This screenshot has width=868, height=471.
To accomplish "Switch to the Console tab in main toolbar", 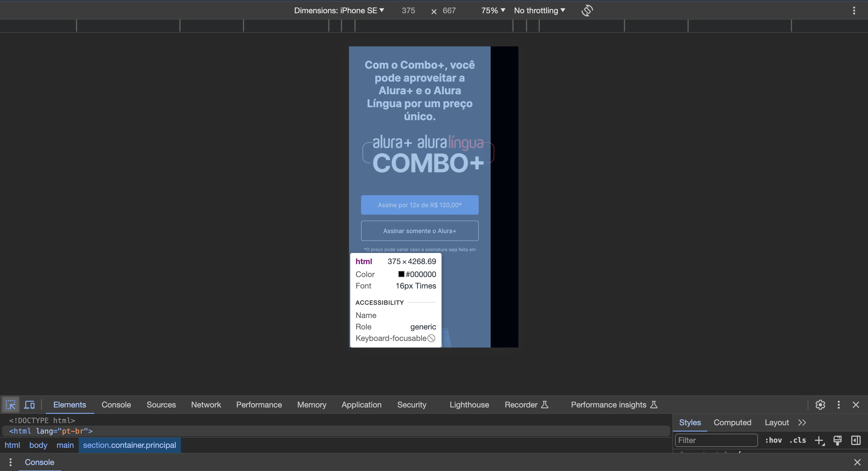I will pyautogui.click(x=116, y=405).
